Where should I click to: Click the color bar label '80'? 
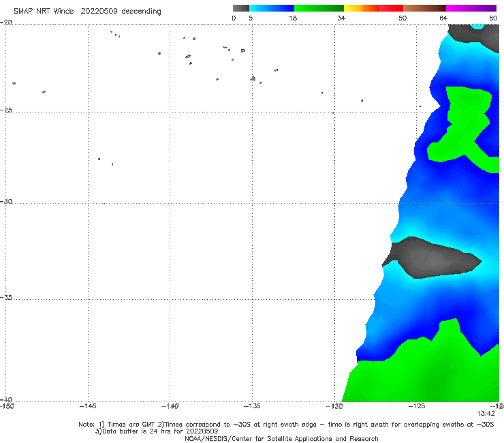493,18
